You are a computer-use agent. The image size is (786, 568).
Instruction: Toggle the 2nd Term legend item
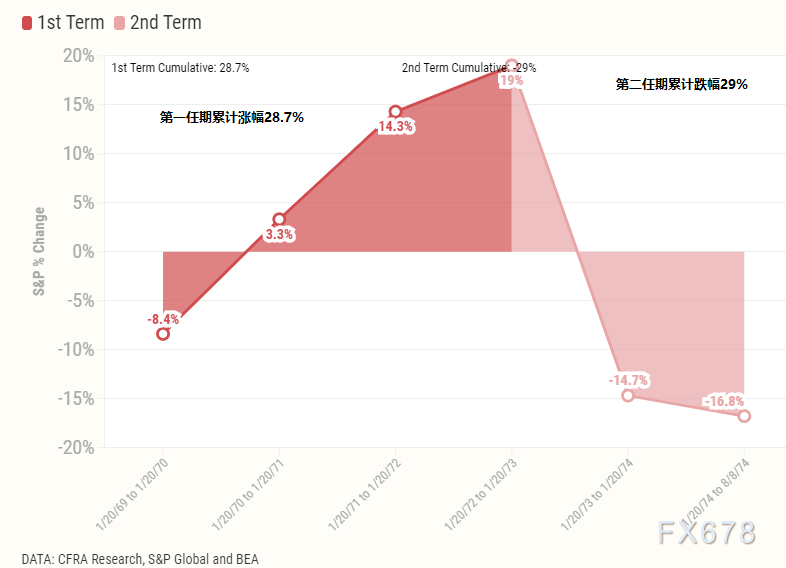coord(165,22)
